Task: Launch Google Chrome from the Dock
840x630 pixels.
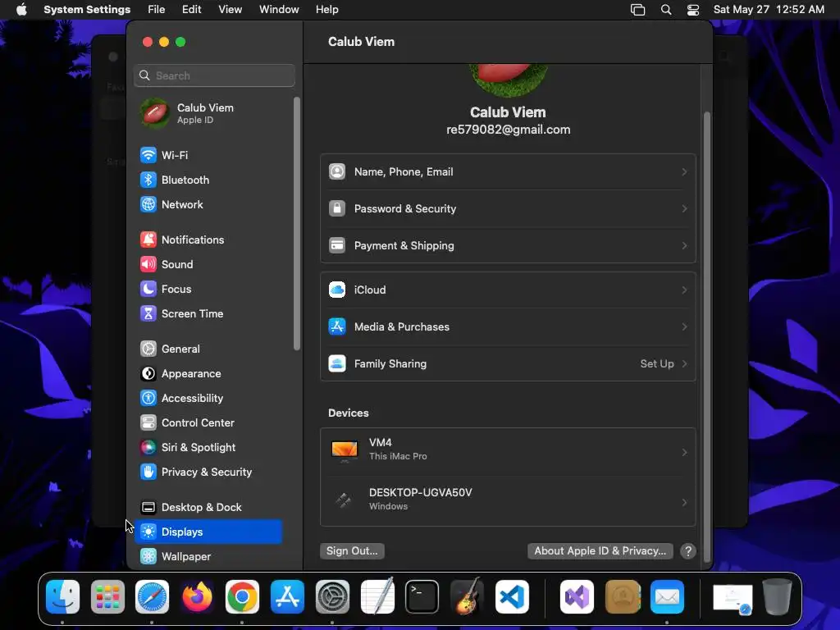Action: 242,597
